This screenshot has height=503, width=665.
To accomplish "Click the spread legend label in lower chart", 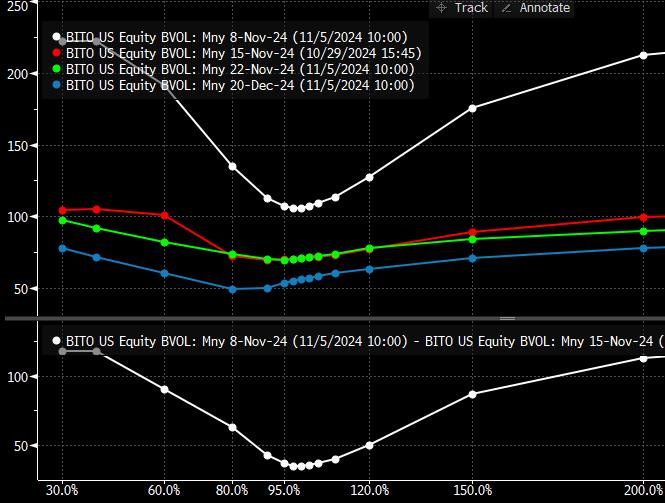I will (x=365, y=341).
